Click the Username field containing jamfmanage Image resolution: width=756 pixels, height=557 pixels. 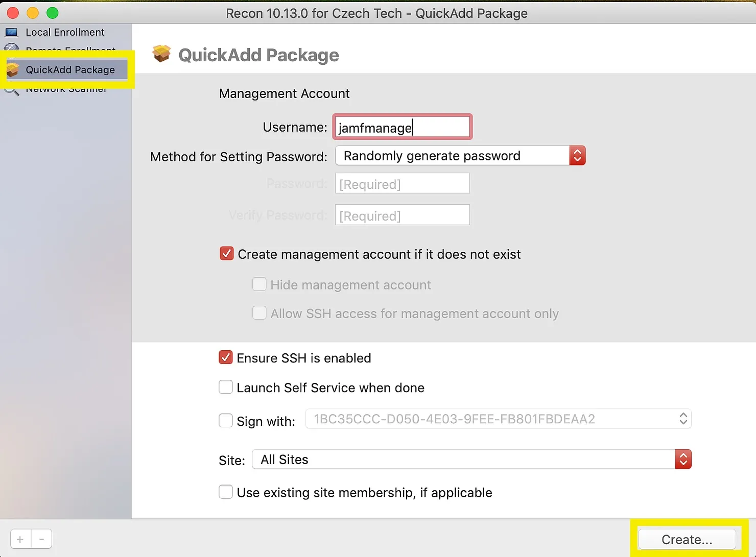[402, 127]
